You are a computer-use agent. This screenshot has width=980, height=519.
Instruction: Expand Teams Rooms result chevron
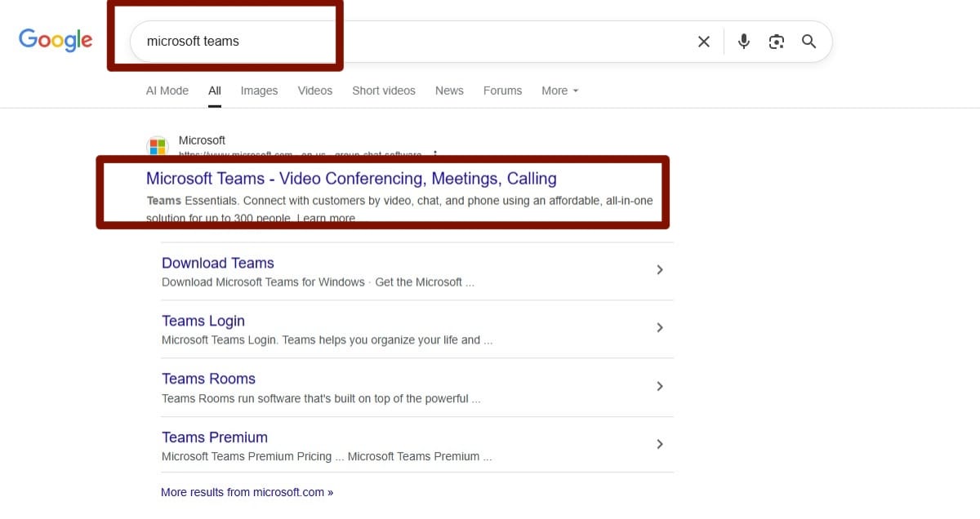point(660,386)
